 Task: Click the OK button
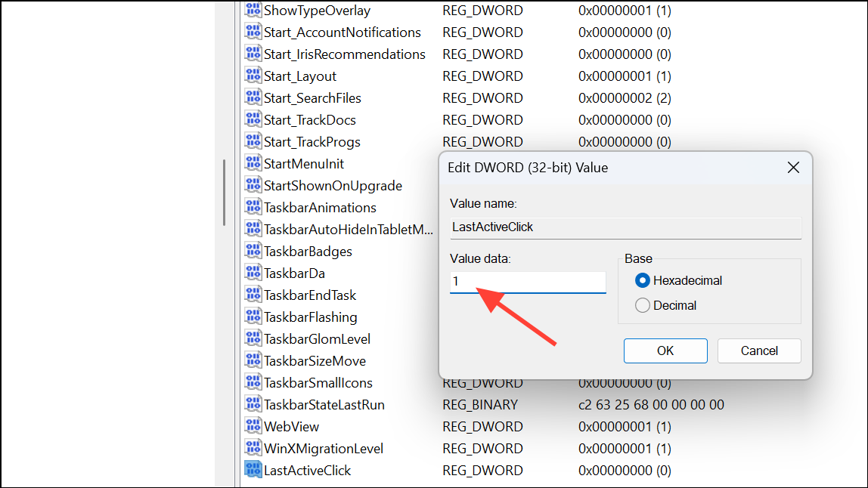665,351
